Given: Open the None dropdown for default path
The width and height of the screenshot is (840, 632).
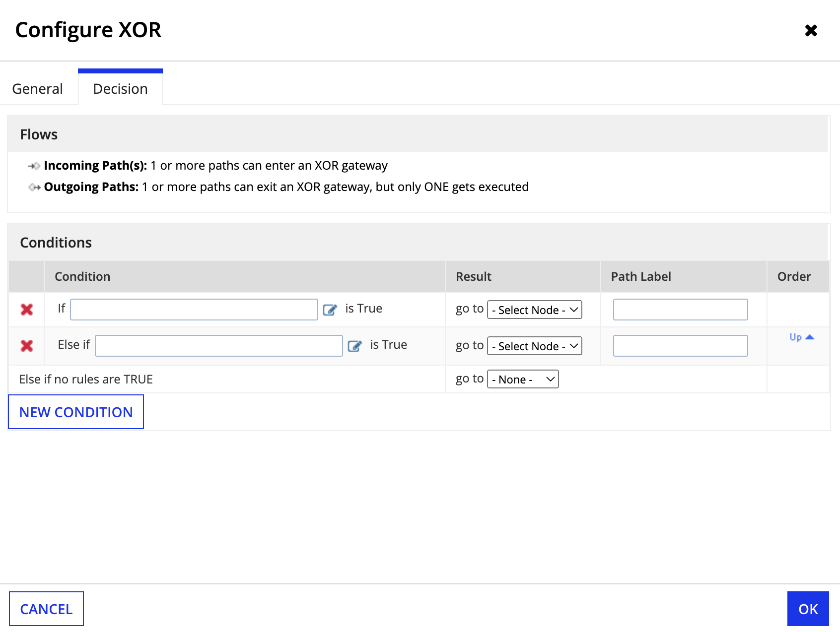Looking at the screenshot, I should tap(523, 379).
